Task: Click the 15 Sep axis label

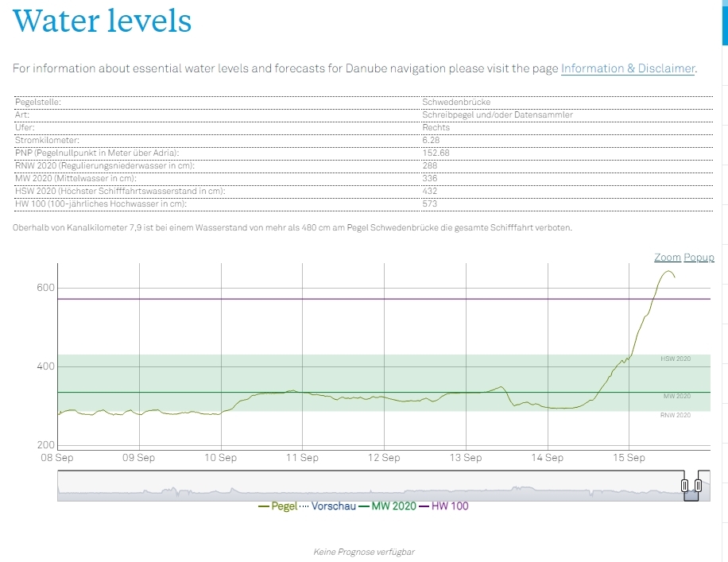Action: coord(629,458)
